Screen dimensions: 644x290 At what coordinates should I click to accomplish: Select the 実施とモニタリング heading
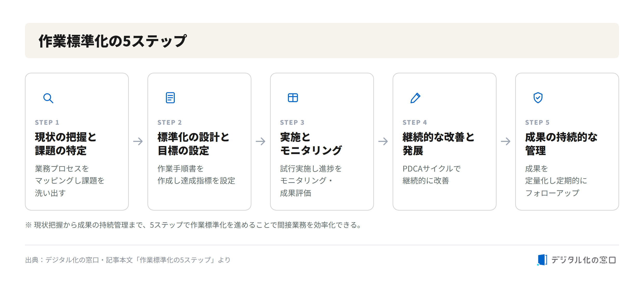click(311, 144)
